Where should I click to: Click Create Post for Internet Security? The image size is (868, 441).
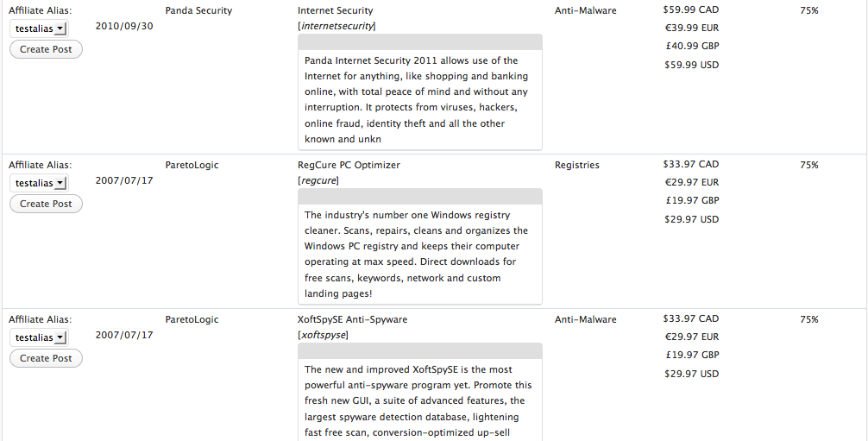tap(46, 49)
